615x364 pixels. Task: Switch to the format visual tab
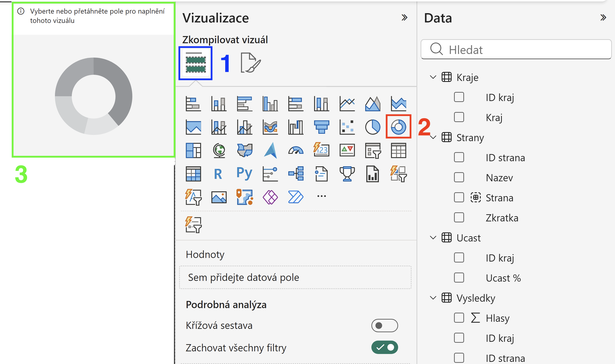[251, 63]
